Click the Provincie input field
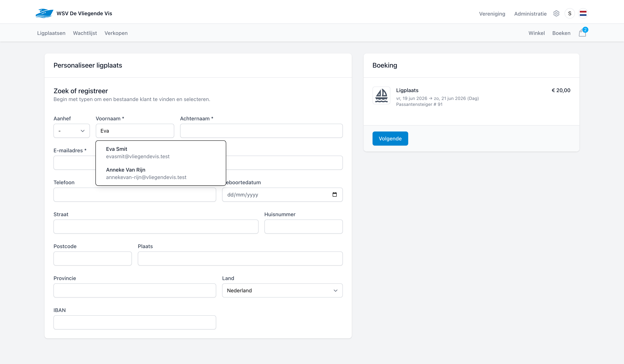The image size is (624, 364). (x=135, y=290)
